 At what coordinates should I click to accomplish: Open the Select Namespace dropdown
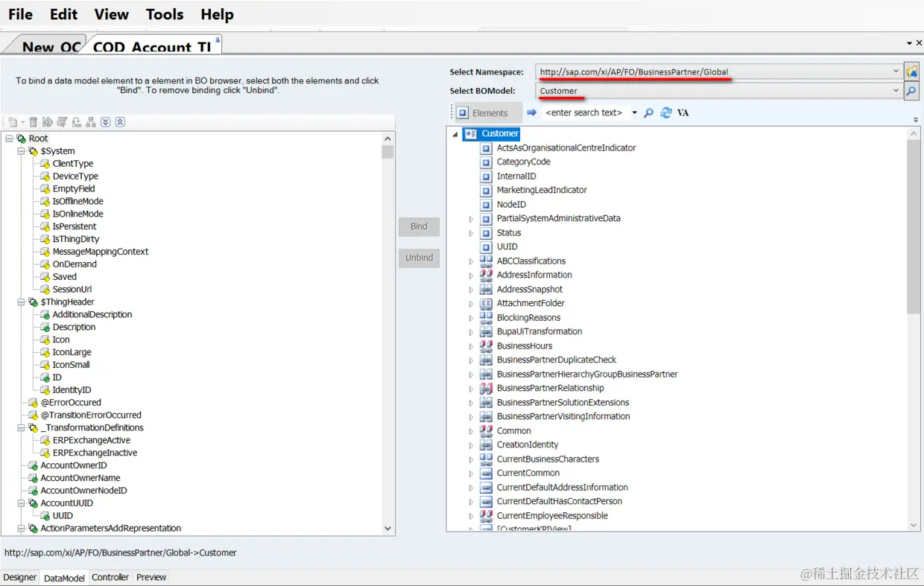(896, 71)
